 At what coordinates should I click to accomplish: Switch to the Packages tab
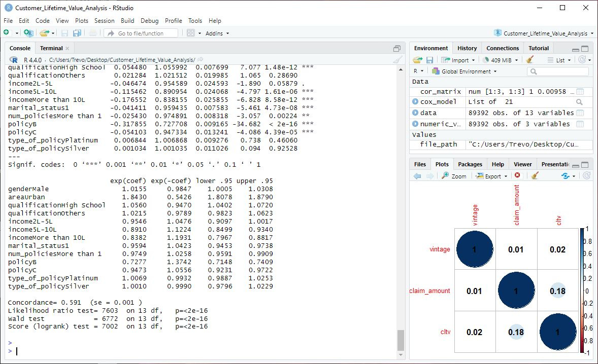(470, 164)
